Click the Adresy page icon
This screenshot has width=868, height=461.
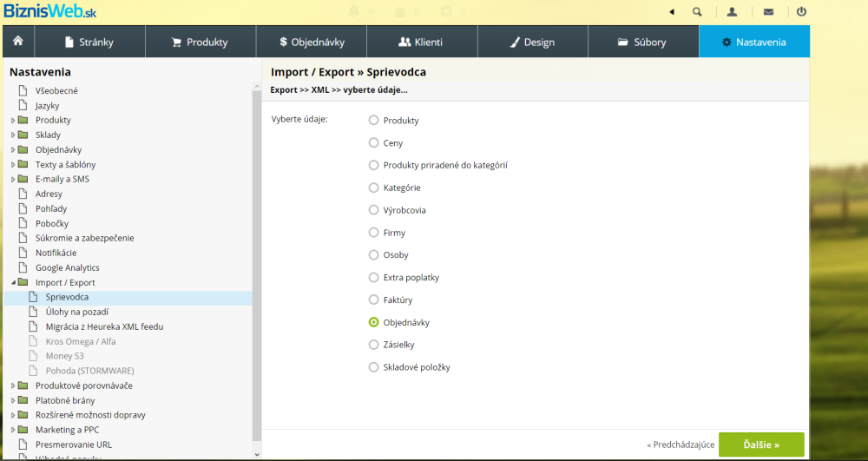[x=23, y=194]
